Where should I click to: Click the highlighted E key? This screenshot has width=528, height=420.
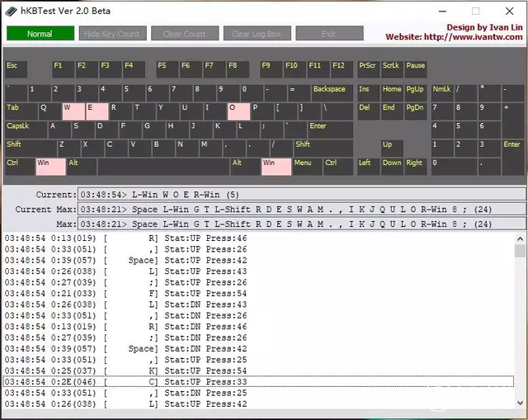[97, 111]
